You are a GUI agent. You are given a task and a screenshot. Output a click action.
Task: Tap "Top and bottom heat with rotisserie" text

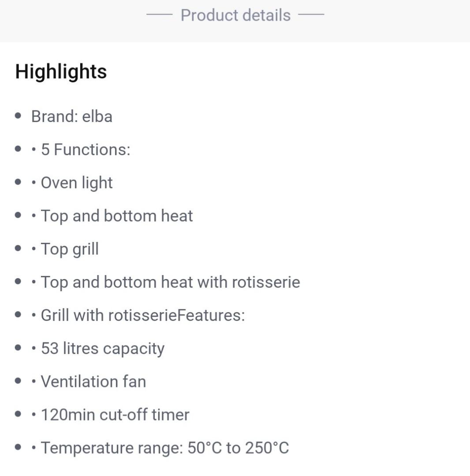170,282
